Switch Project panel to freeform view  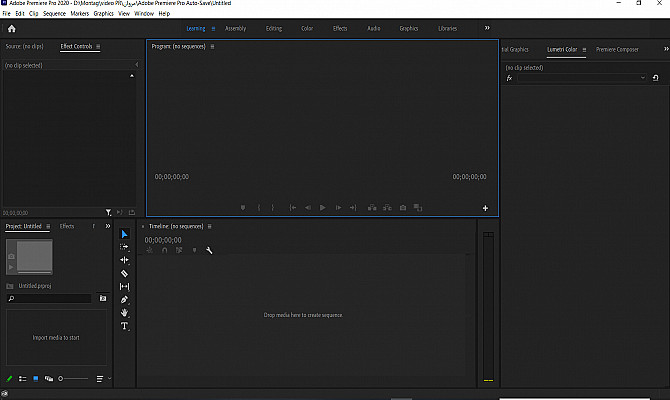pyautogui.click(x=49, y=379)
